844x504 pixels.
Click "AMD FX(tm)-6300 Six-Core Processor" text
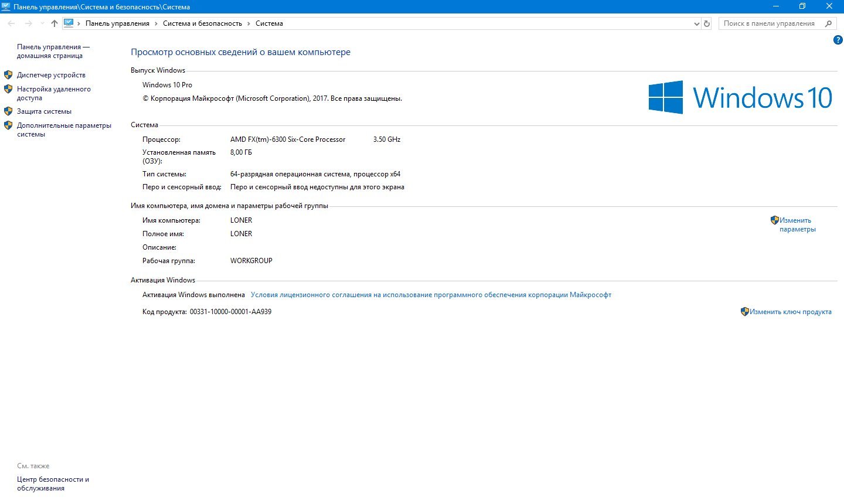pos(288,139)
